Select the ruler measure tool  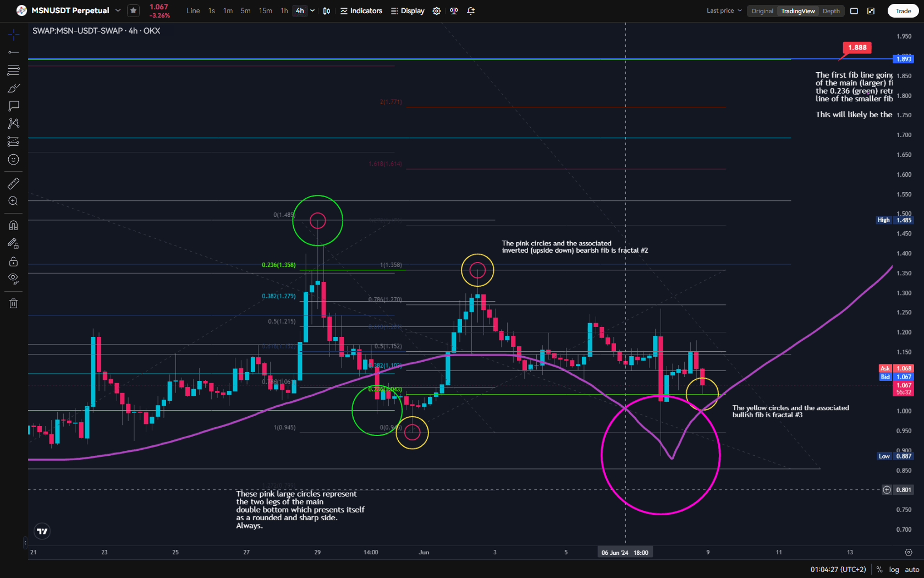[x=14, y=183]
